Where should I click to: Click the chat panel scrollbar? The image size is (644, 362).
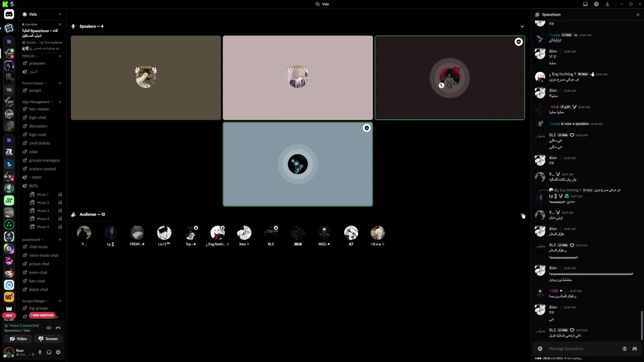point(641,325)
